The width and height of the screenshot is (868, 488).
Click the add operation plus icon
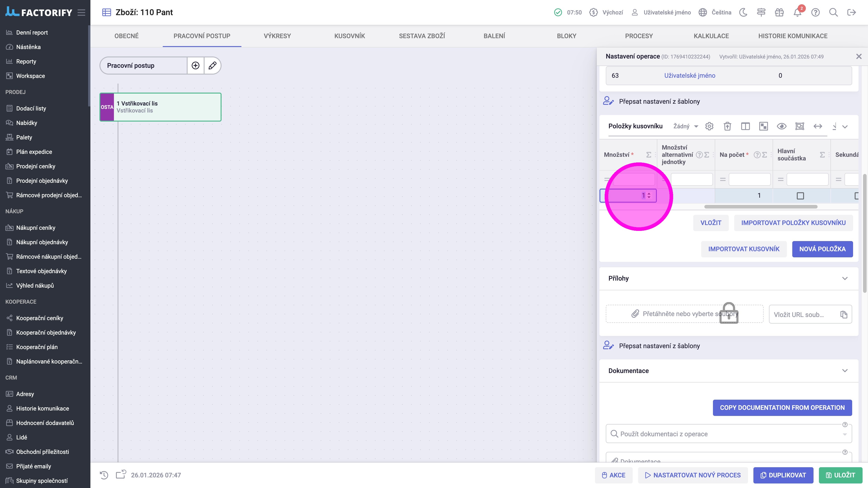click(x=196, y=65)
